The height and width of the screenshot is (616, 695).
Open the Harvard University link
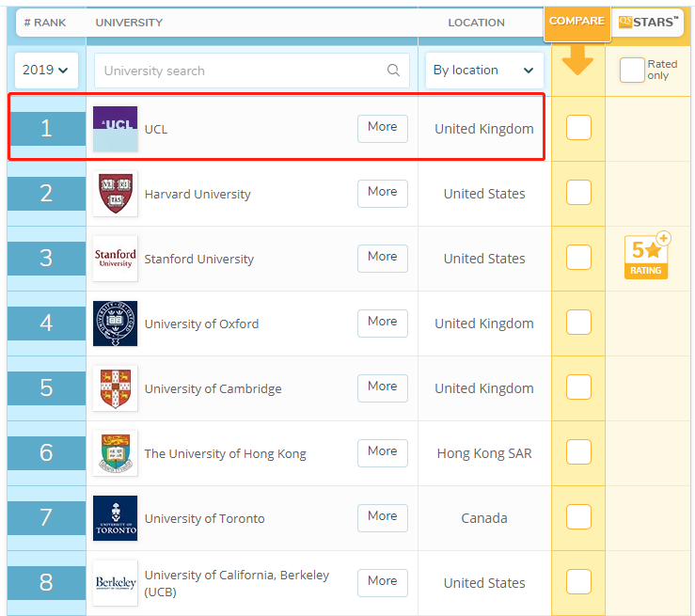(x=197, y=194)
